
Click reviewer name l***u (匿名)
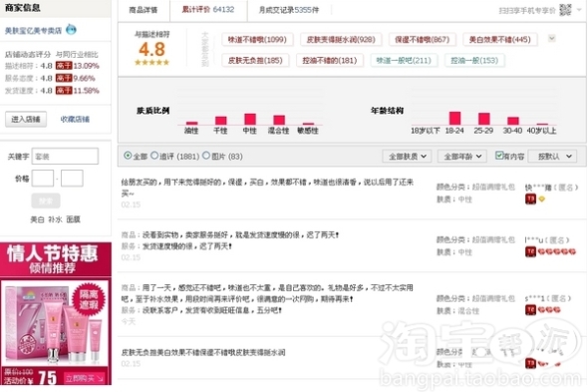tap(547, 240)
